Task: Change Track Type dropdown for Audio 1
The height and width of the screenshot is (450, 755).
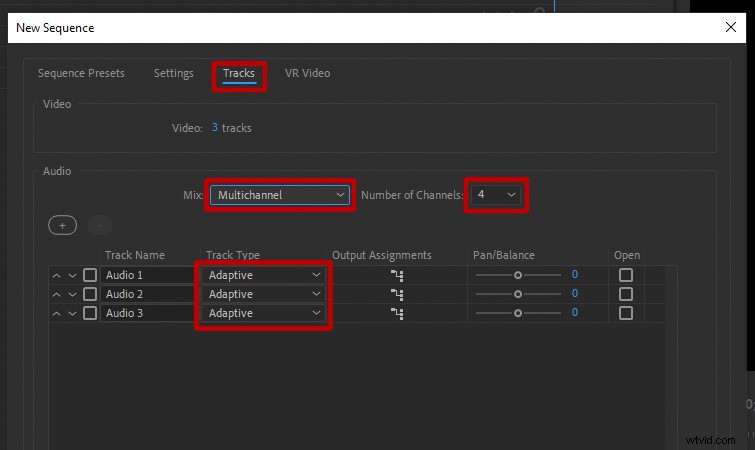Action: 264,275
